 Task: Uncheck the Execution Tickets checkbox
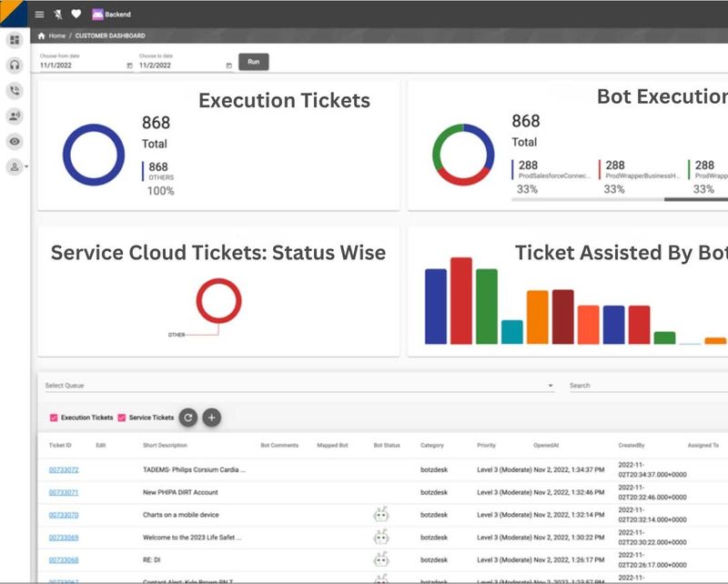click(54, 418)
